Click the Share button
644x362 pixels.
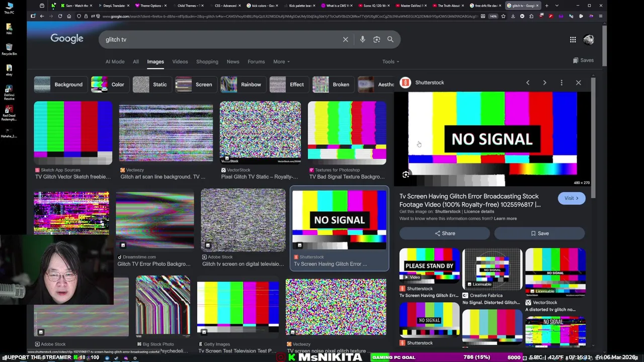[445, 233]
